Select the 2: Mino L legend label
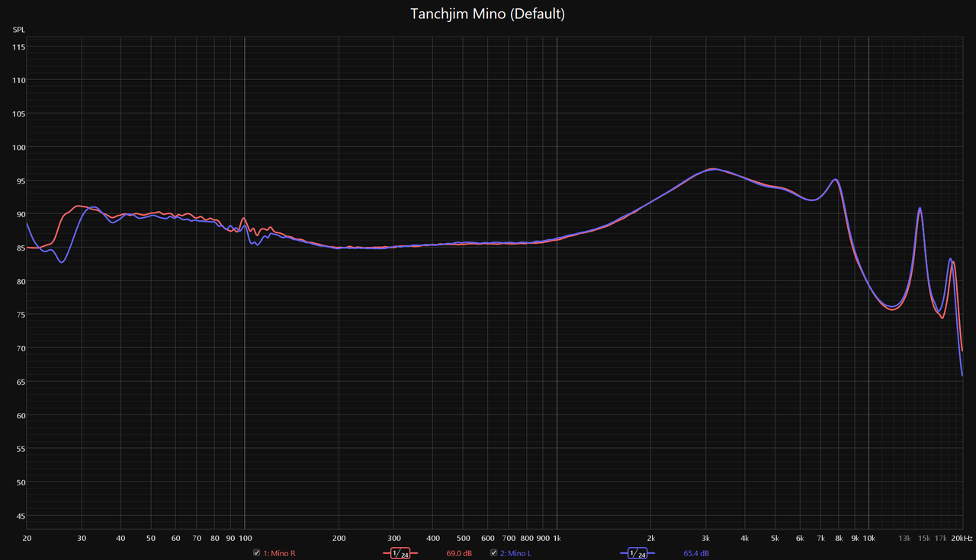The image size is (976, 560). [515, 553]
